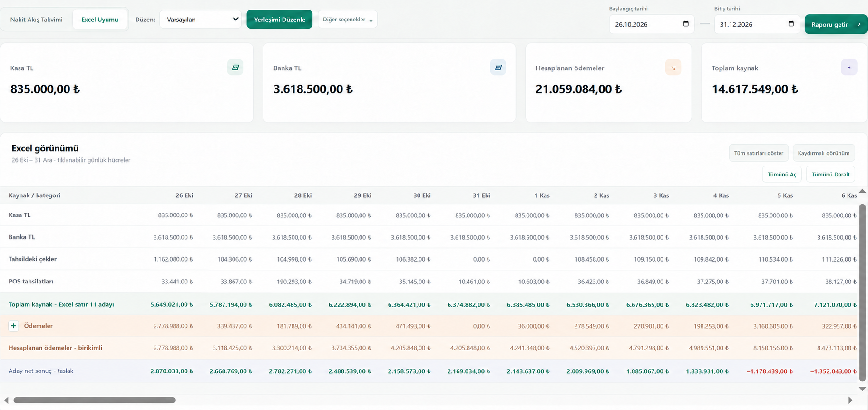Click the vertical scrollbar up arrow
Screen dimensions: 868x410
click(x=862, y=191)
